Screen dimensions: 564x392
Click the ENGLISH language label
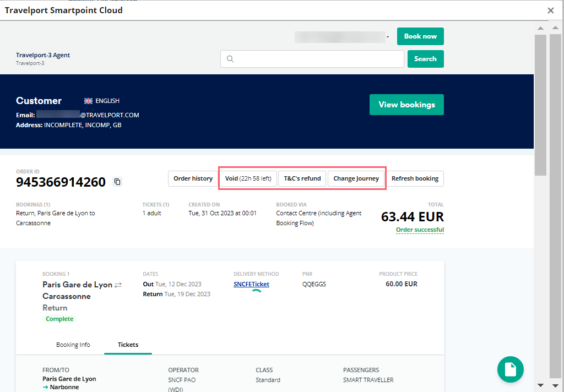pyautogui.click(x=107, y=101)
